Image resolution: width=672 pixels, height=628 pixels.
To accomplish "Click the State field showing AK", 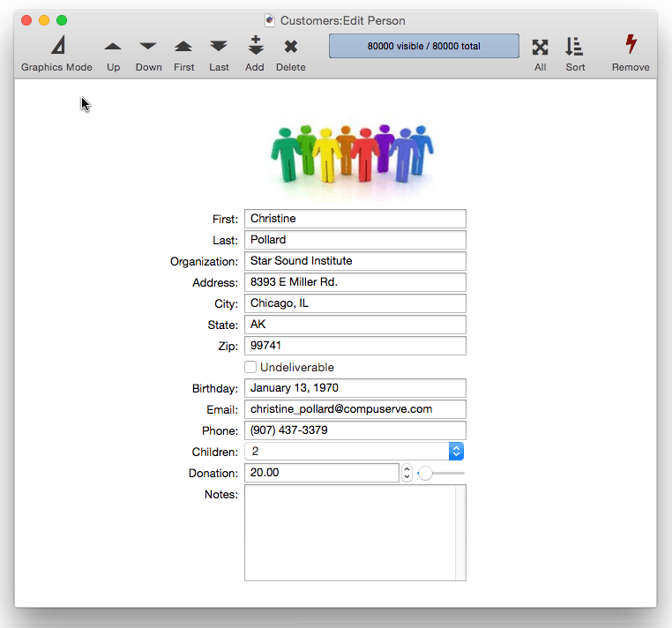I will coord(355,325).
